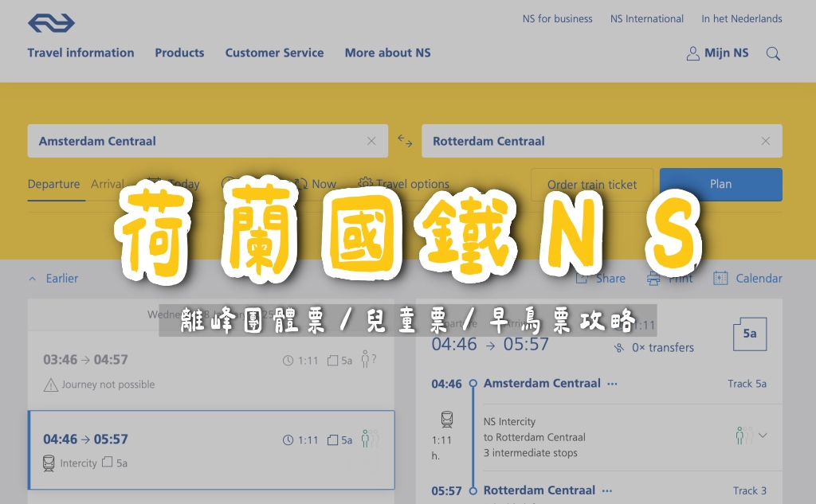Viewport: 816px width, 504px height.
Task: Click the Amsterdam Centraal stop name in itinerary
Action: coord(542,383)
